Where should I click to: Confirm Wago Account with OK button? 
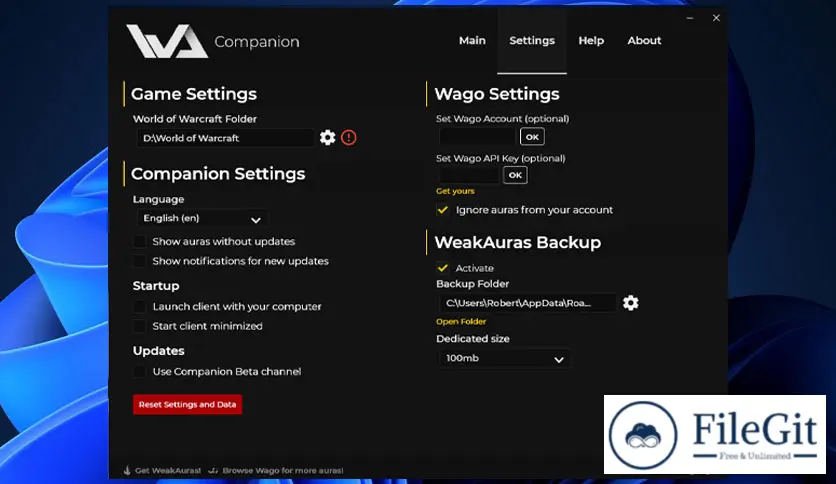tap(532, 137)
